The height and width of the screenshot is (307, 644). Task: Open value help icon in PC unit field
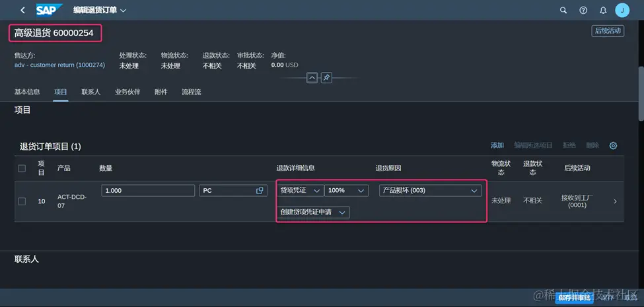tap(260, 190)
